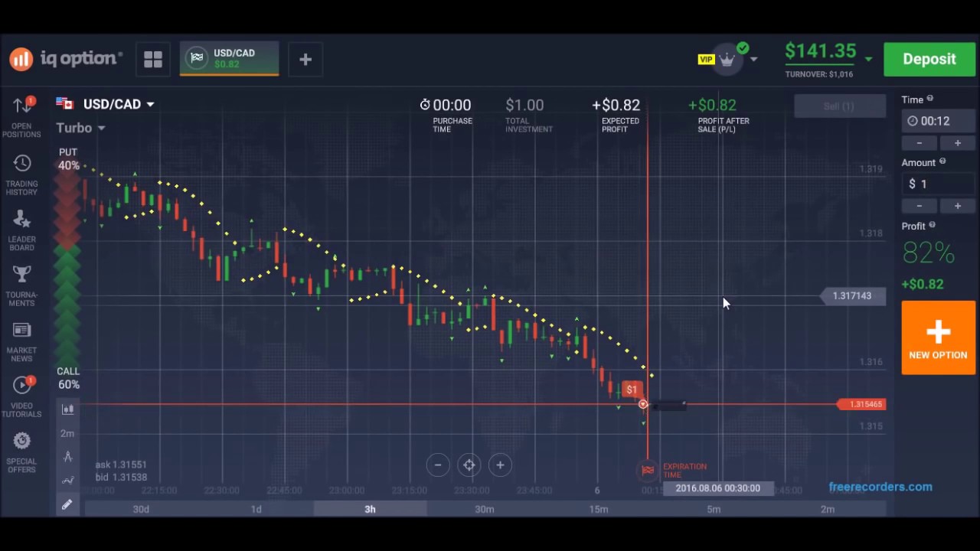
Task: Click the freerecorders.com link
Action: click(x=880, y=487)
